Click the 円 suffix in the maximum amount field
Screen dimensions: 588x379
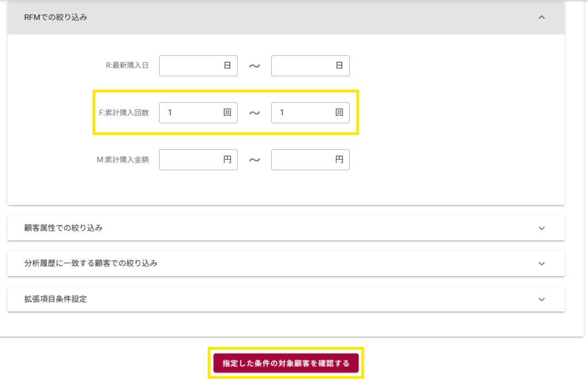click(x=339, y=160)
